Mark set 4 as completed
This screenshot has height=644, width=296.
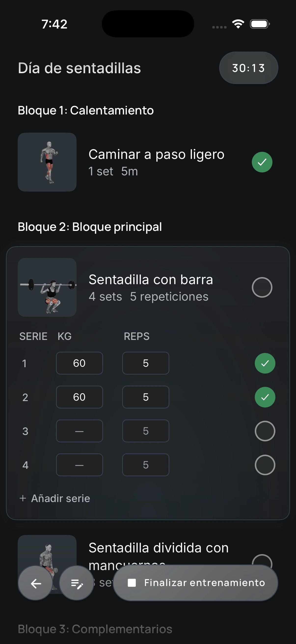pyautogui.click(x=265, y=465)
